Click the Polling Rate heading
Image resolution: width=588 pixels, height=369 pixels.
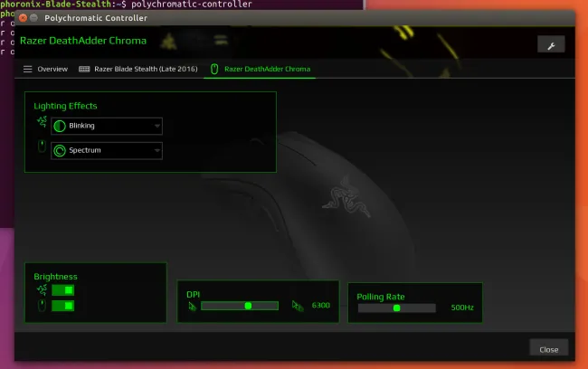(381, 297)
